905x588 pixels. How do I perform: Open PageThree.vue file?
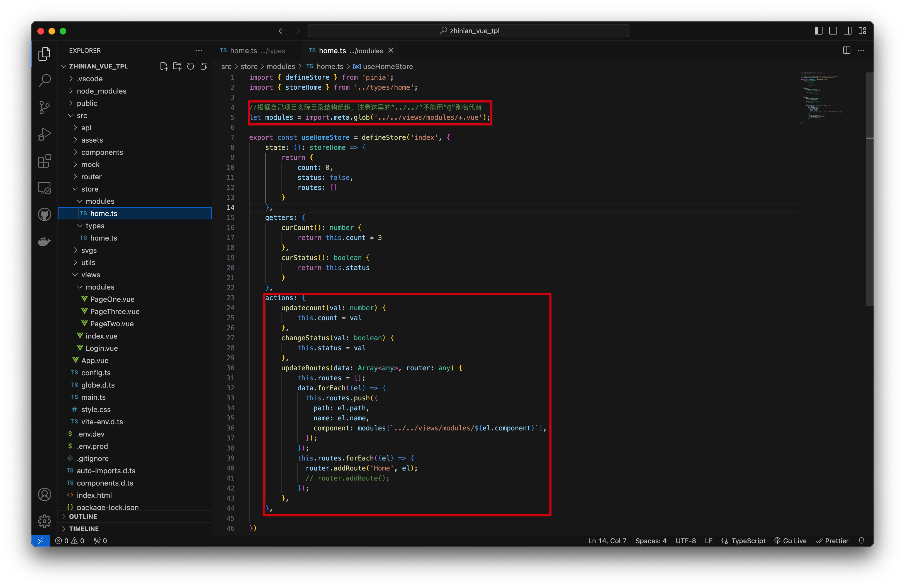point(135,312)
